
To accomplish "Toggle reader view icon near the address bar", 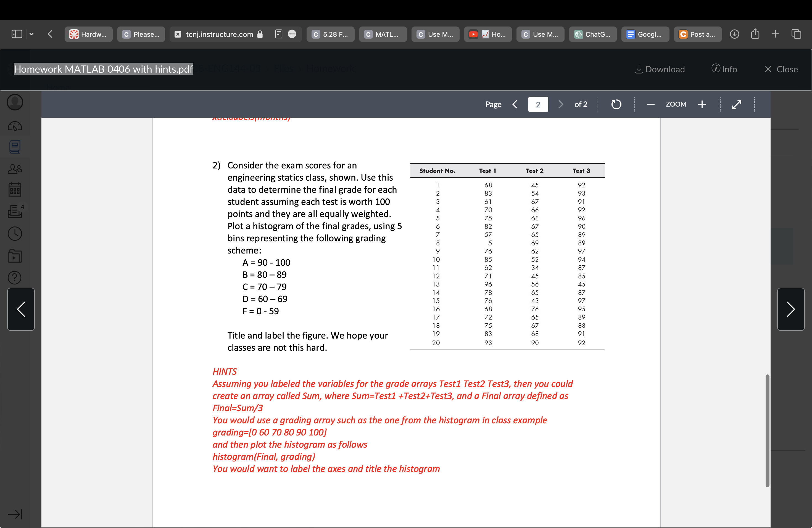I will [278, 34].
